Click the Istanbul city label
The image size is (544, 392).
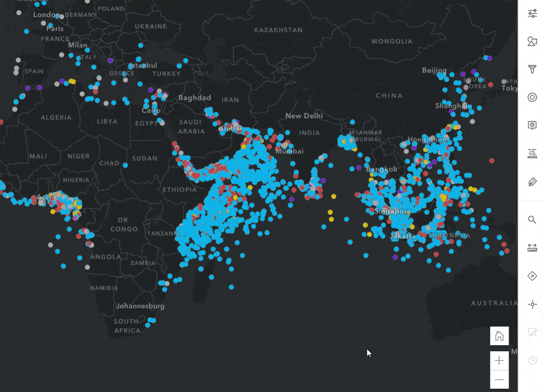(143, 65)
